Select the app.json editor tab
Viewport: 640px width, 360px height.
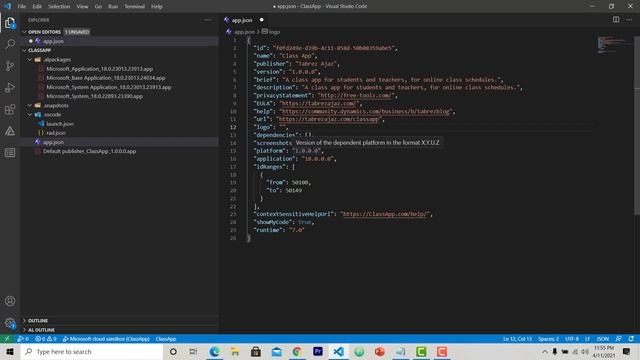tap(242, 20)
